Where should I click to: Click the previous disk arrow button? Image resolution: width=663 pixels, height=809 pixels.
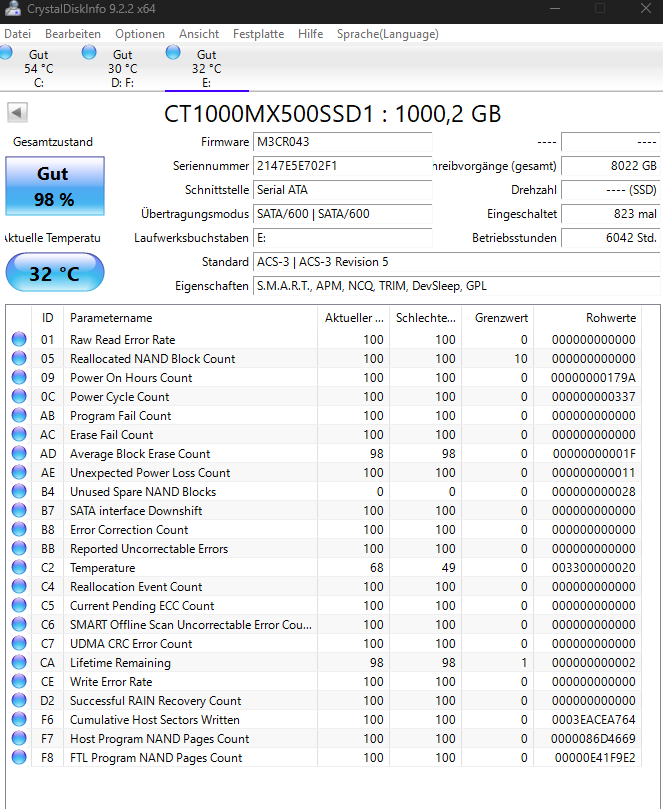(17, 112)
